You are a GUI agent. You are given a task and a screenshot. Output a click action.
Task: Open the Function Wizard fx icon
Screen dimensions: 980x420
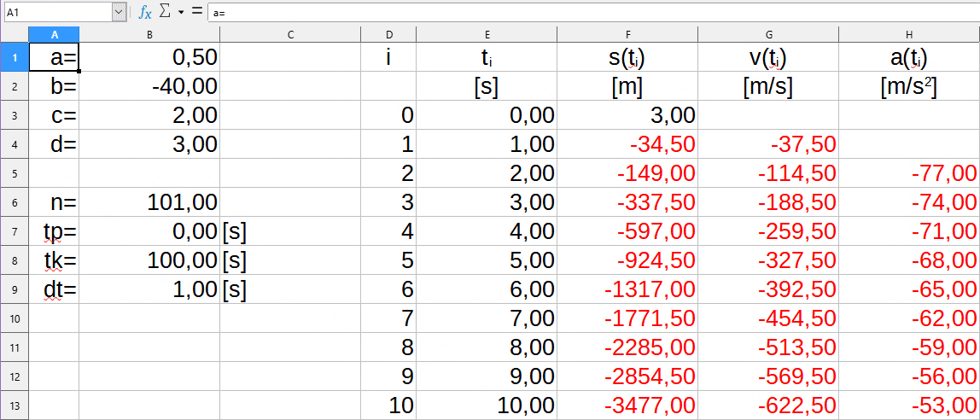[x=145, y=12]
